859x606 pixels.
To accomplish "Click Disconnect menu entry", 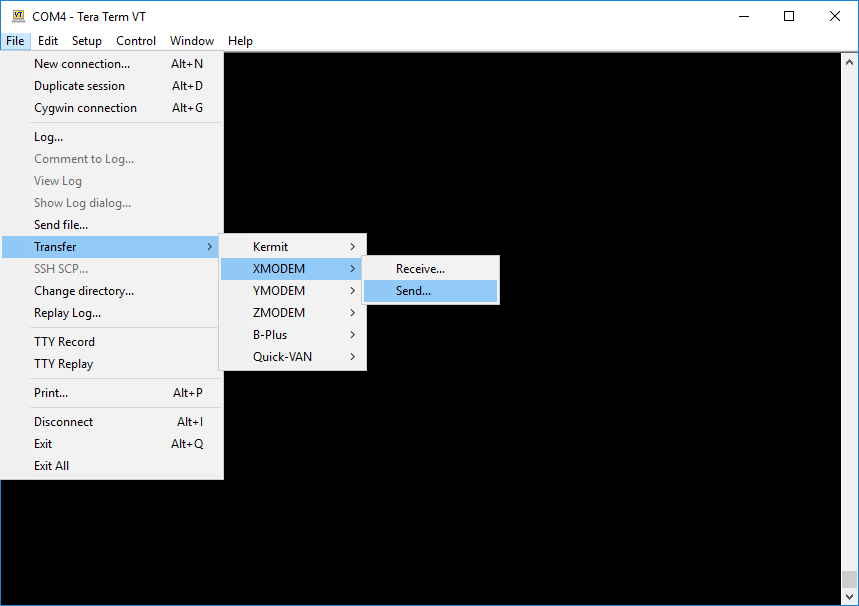I will pyautogui.click(x=112, y=422).
